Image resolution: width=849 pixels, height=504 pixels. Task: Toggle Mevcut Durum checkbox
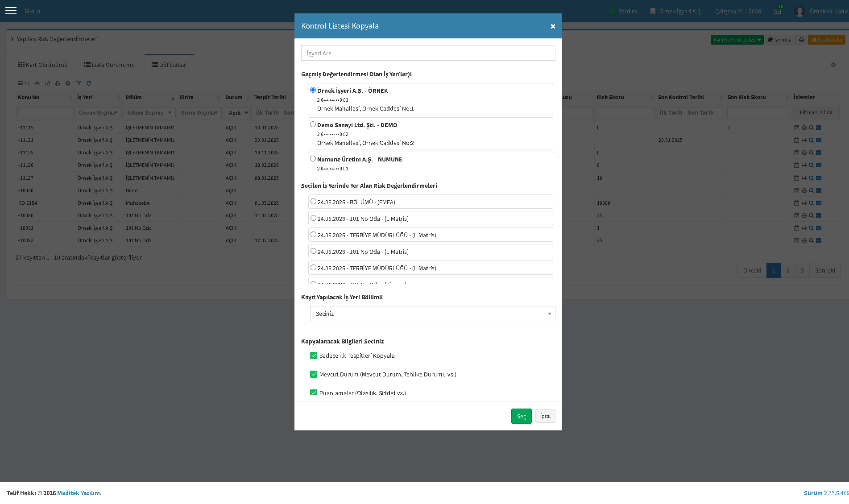[x=314, y=374]
